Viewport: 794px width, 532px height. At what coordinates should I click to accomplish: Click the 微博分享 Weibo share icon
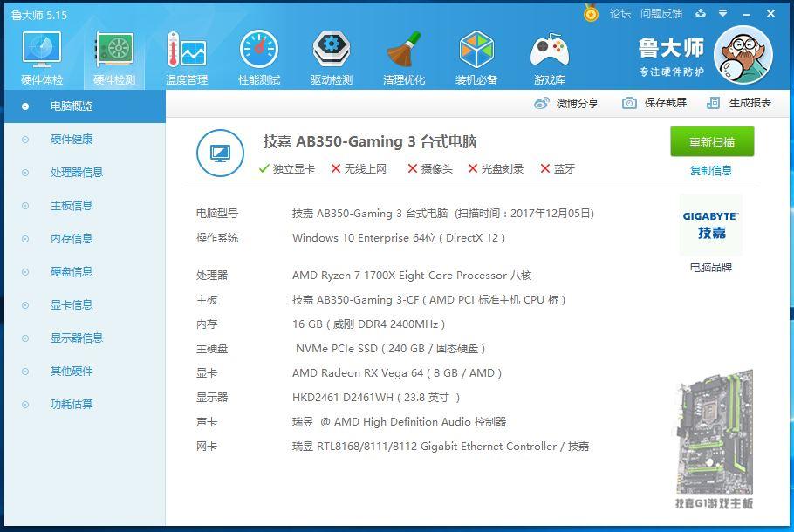point(541,103)
